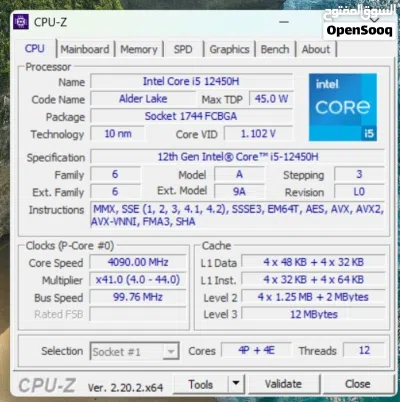Click the Alder Lake code name value
The height and width of the screenshot is (402, 400).
point(143,99)
